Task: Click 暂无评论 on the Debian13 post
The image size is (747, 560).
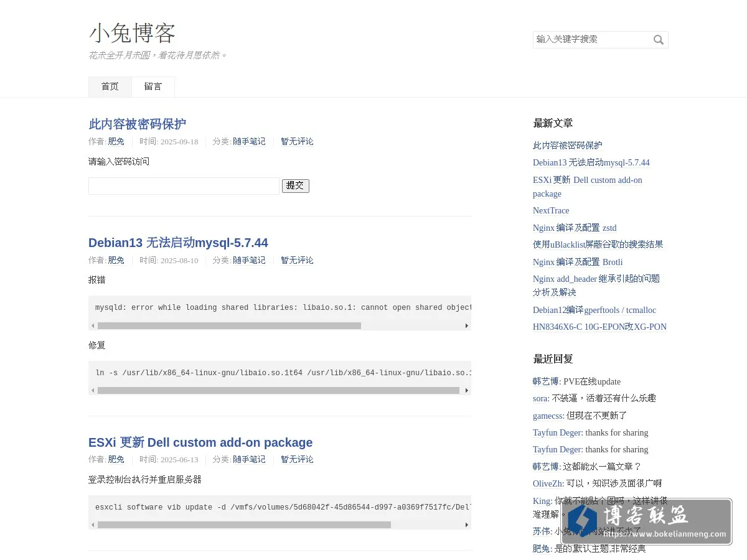Action: pos(297,261)
